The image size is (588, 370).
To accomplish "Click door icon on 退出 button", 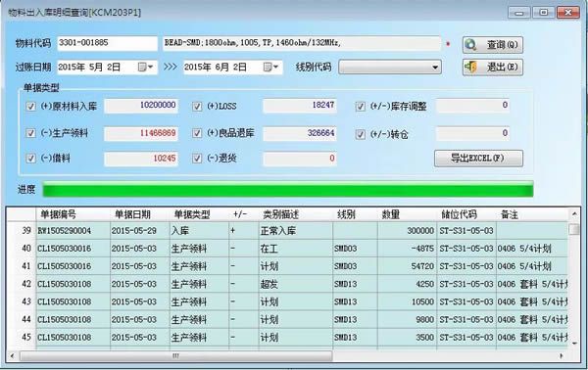I will click(x=470, y=68).
